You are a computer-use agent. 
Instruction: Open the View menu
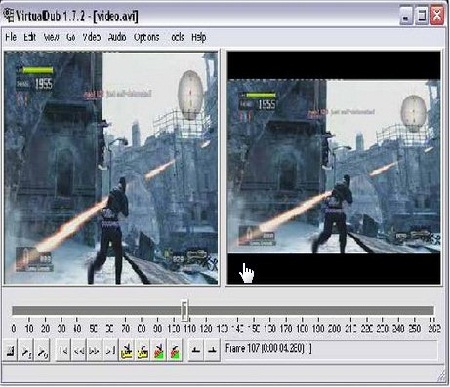click(52, 37)
